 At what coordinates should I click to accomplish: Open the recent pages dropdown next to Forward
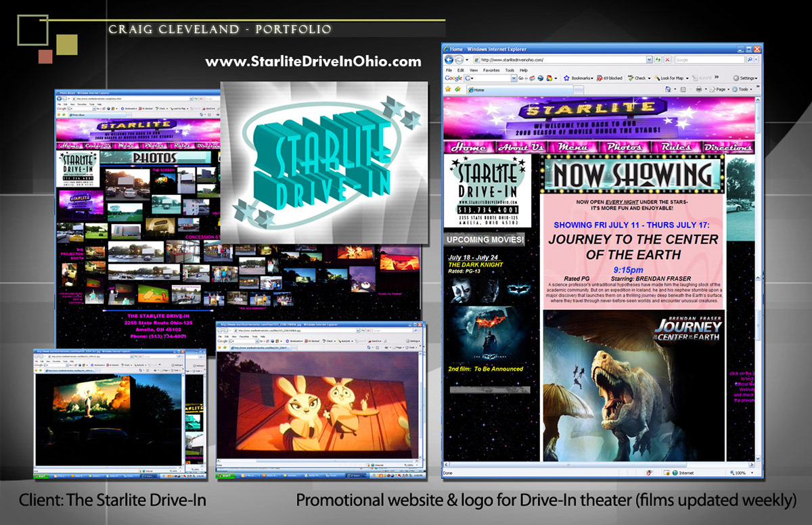pyautogui.click(x=467, y=60)
